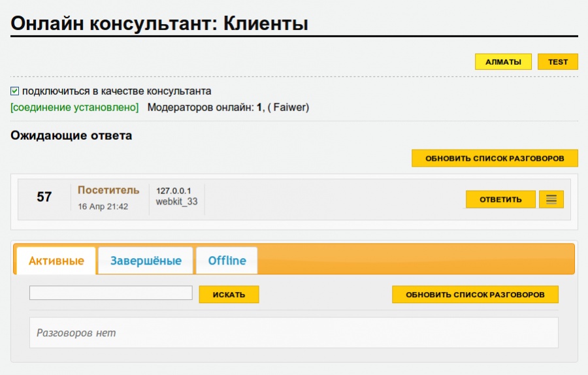Click the webkit_33 browser label

[176, 202]
